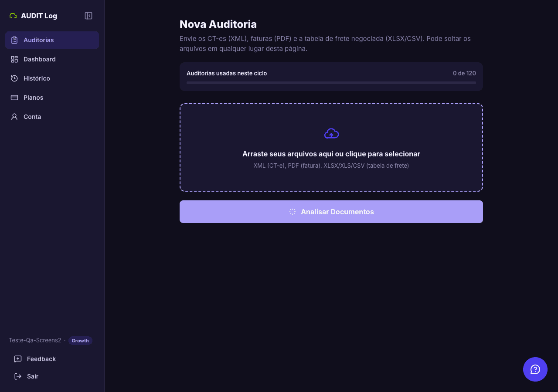
Task: Click the Teste-Qa-Screens2 account name
Action: 35,340
